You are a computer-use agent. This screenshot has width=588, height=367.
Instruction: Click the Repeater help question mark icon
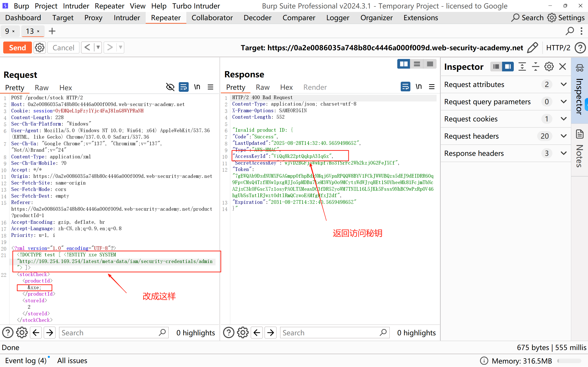click(580, 48)
